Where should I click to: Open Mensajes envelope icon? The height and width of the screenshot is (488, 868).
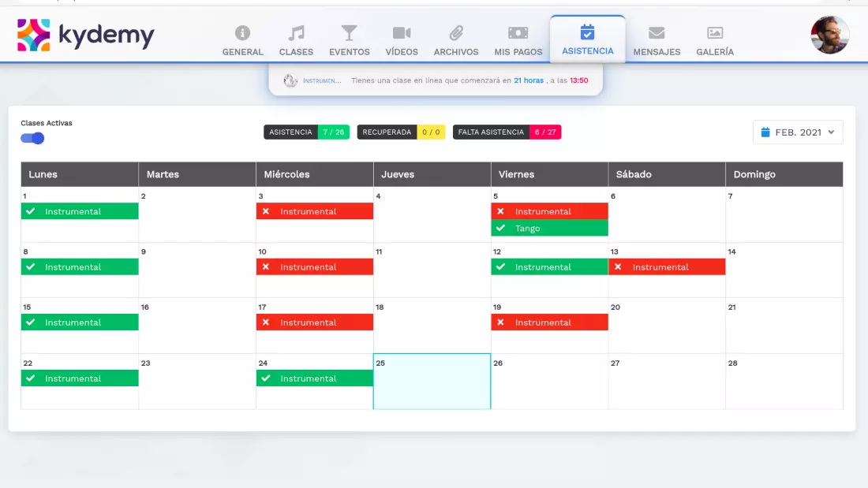656,33
